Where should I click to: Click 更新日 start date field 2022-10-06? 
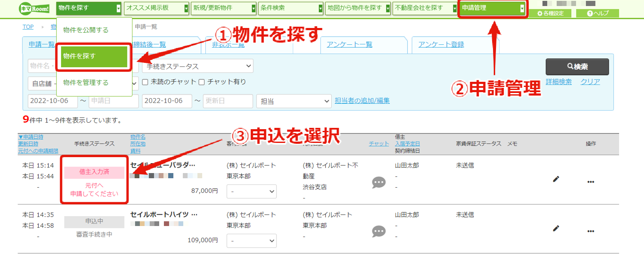pyautogui.click(x=167, y=101)
